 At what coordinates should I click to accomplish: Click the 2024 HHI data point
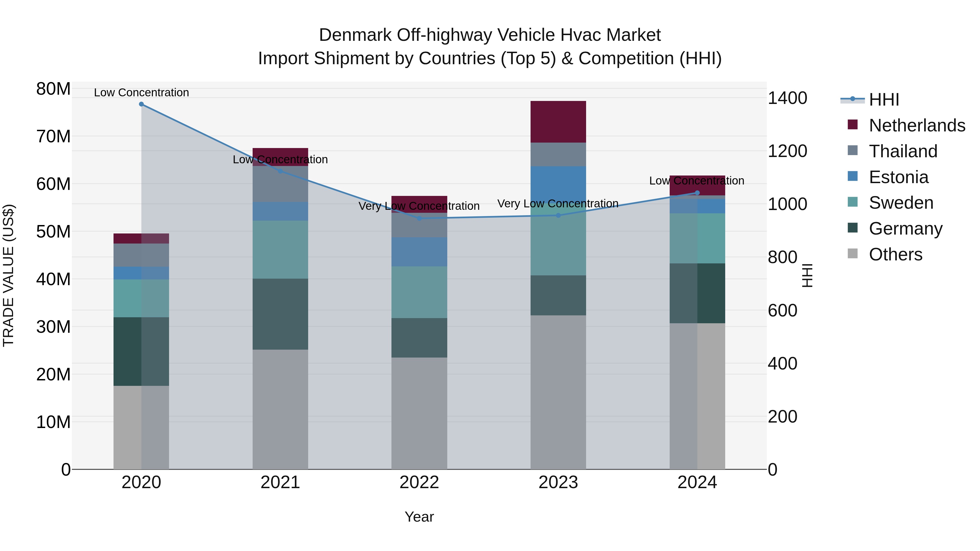pyautogui.click(x=697, y=193)
